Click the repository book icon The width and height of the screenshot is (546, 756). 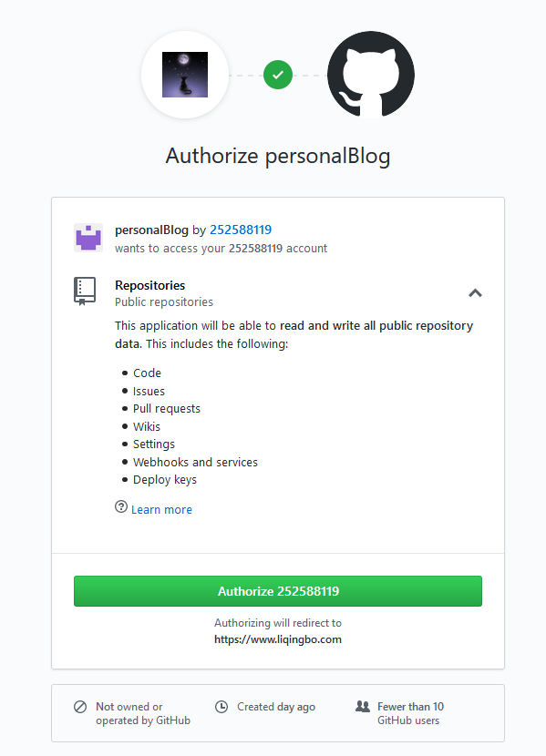coord(85,291)
